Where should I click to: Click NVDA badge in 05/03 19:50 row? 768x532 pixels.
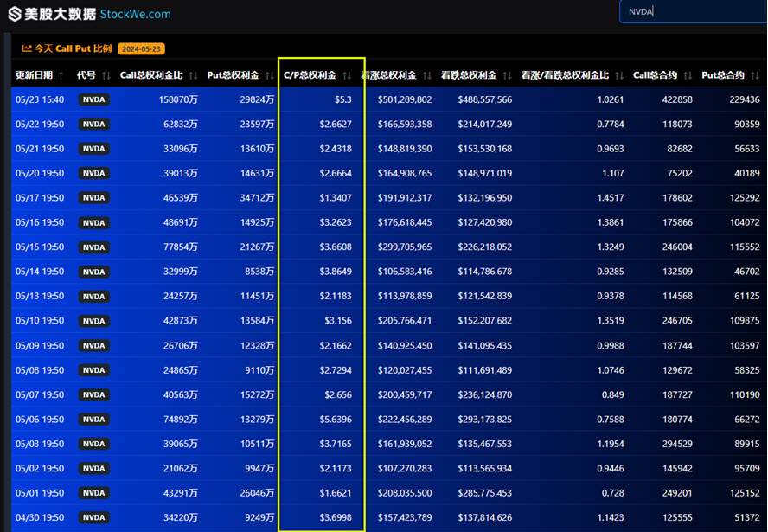pos(94,444)
